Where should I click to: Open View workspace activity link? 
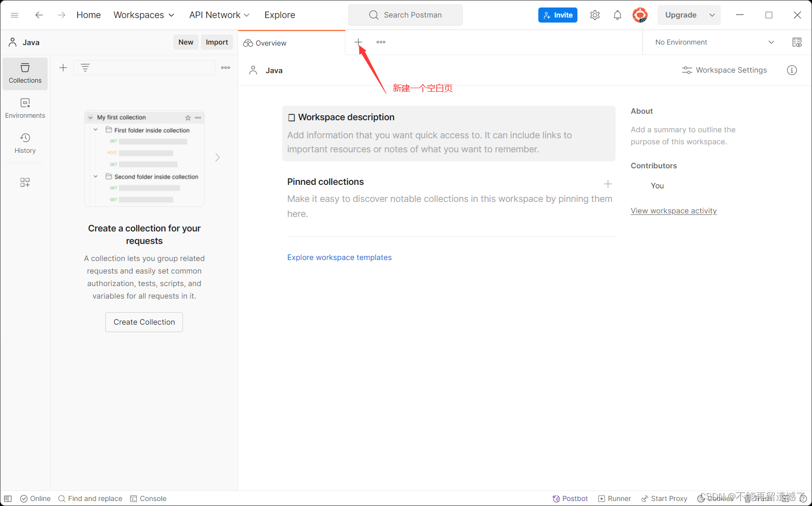(x=674, y=211)
